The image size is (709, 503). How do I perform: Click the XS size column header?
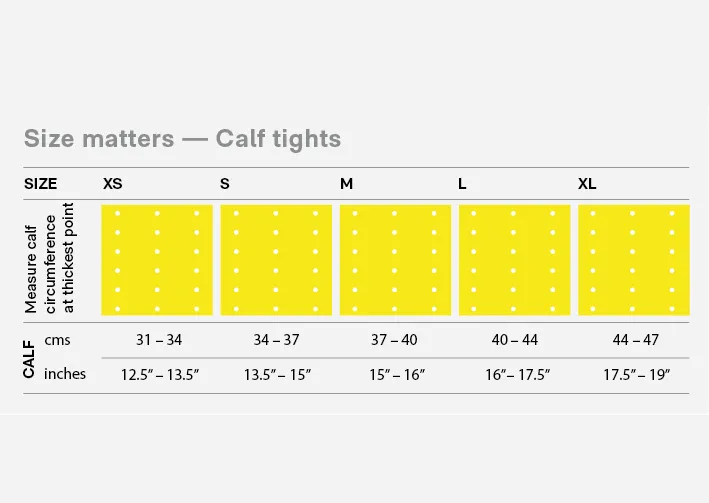pyautogui.click(x=113, y=184)
